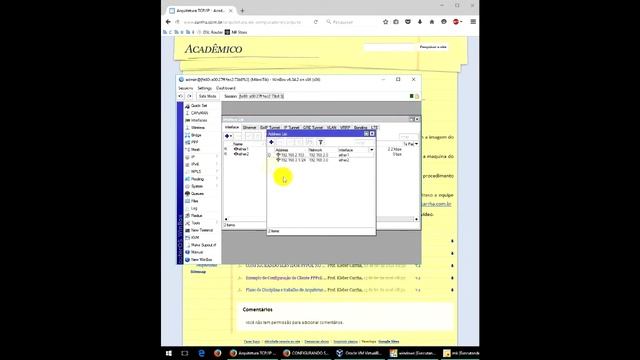Click Pesquisar o site button
The width and height of the screenshot is (640, 360).
point(433,47)
